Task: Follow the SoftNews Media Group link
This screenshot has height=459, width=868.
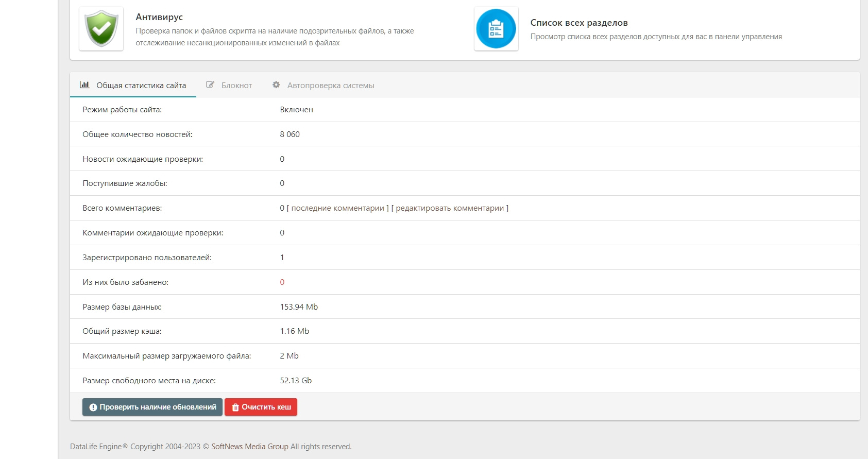Action: tap(250, 447)
